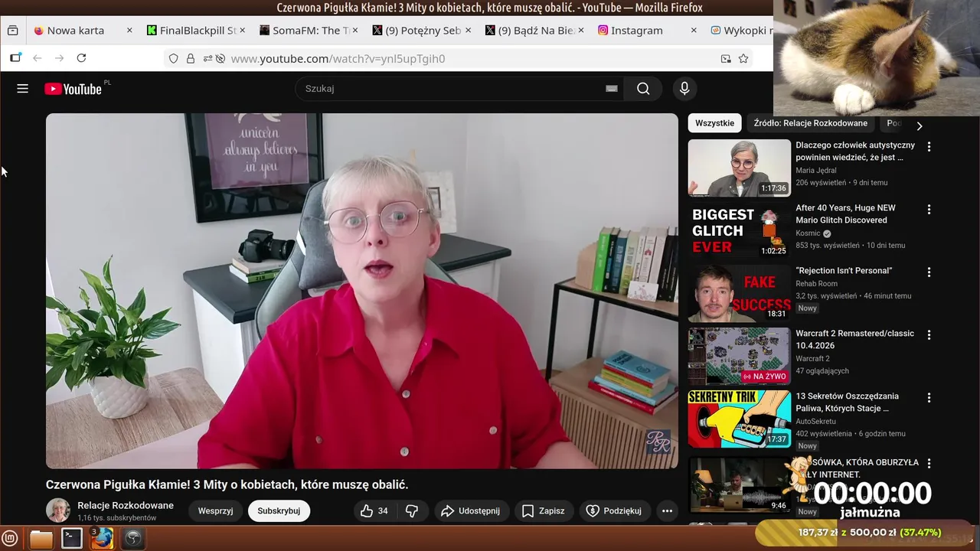
Task: Switch to the Bądź Na Bieżąco X tab
Action: click(534, 31)
